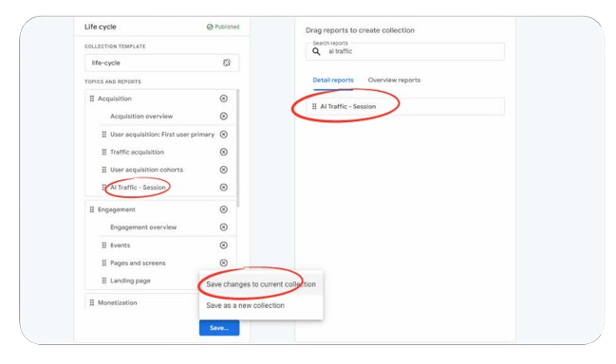Grab drag handle of AI Traffic - Session in Detail reports
Screen dimensions: 616x364
coord(314,106)
